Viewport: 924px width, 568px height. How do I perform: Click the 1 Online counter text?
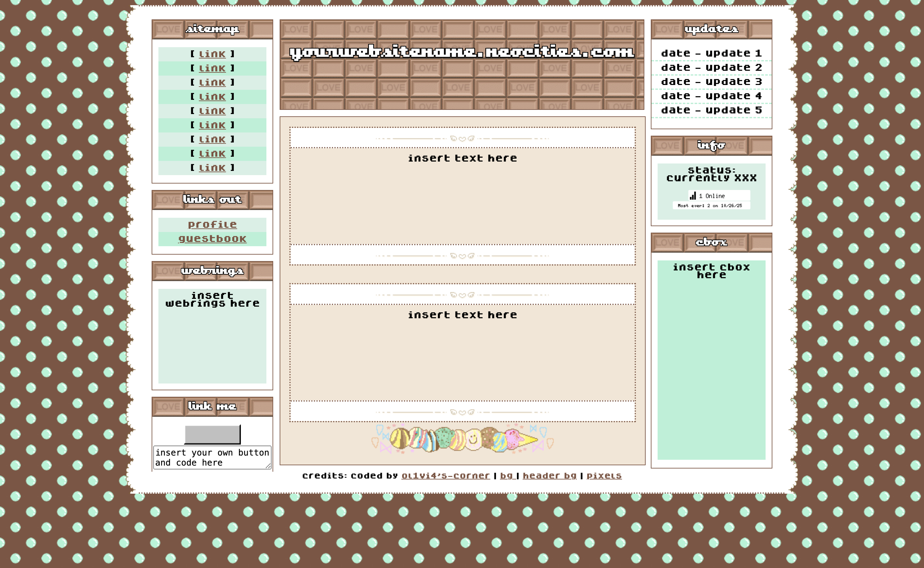[712, 196]
